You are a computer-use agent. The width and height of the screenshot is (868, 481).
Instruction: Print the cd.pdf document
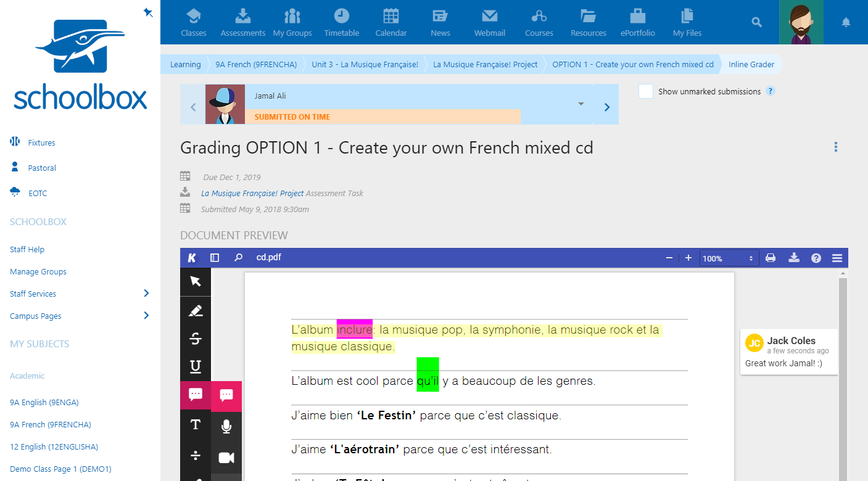771,258
